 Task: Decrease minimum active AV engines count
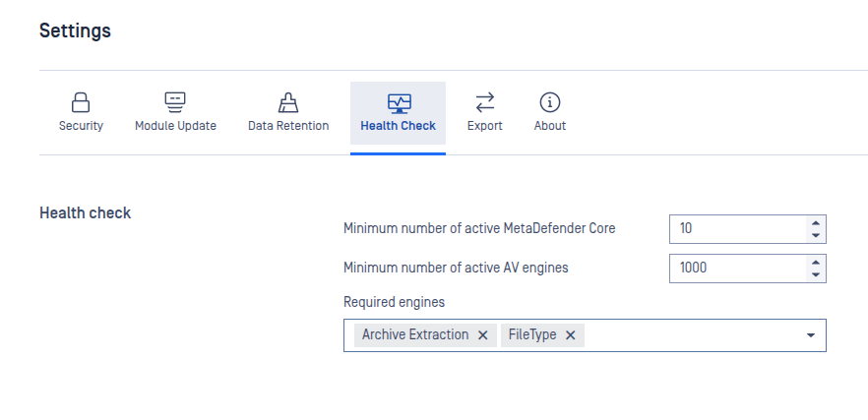815,274
